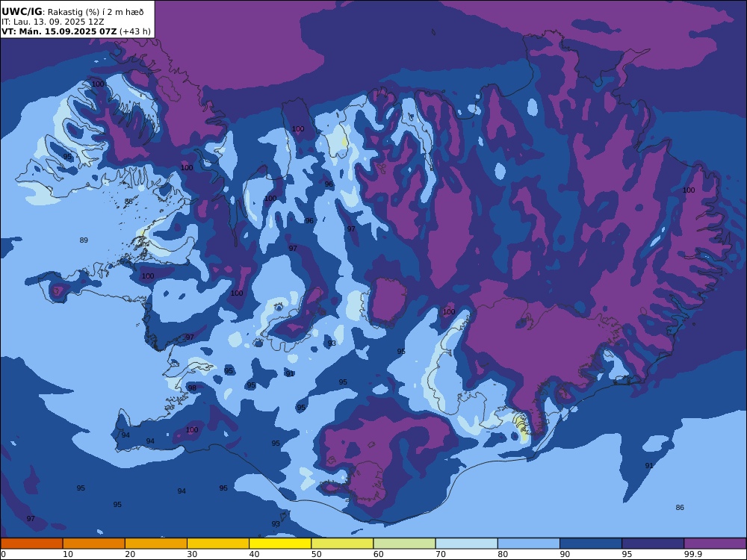The width and height of the screenshot is (747, 560).
Task: Click the '98' humidity value on the map
Action: tap(192, 388)
